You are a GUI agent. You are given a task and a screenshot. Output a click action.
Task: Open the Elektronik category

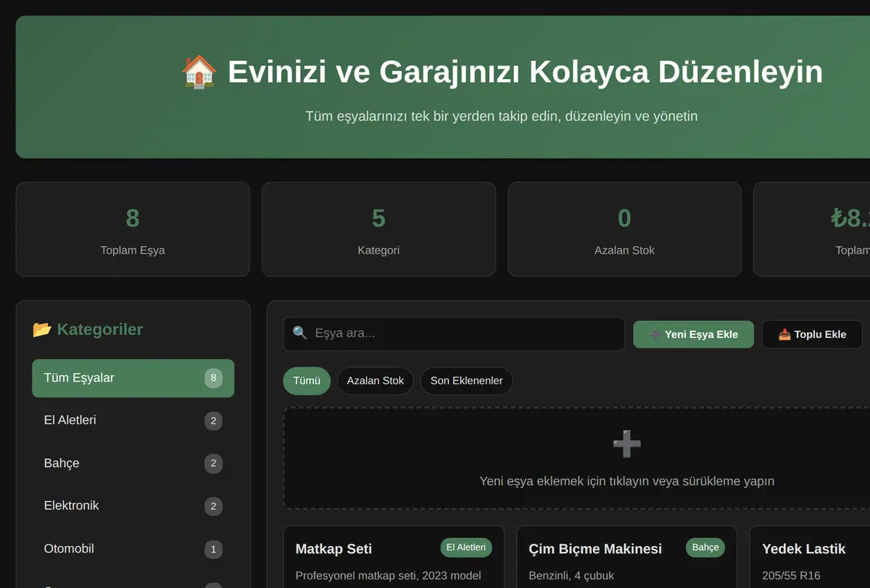(133, 506)
